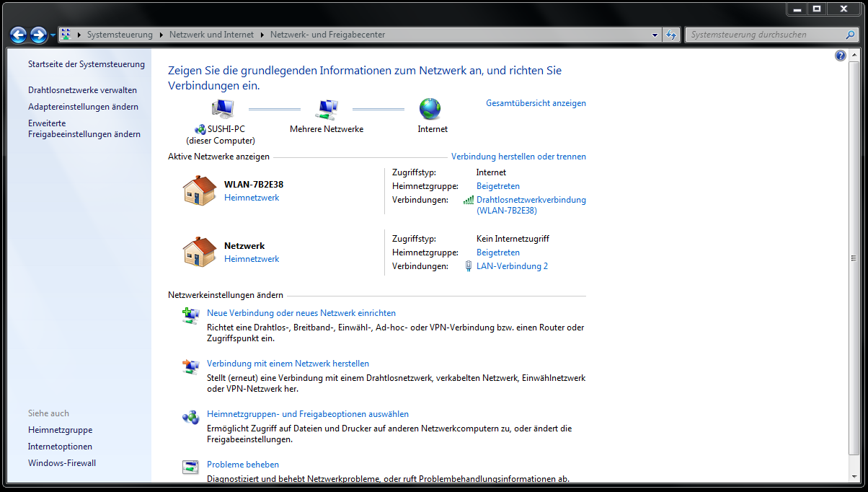
Task: Click Beigetreten link for Netzwerk
Action: [x=498, y=252]
